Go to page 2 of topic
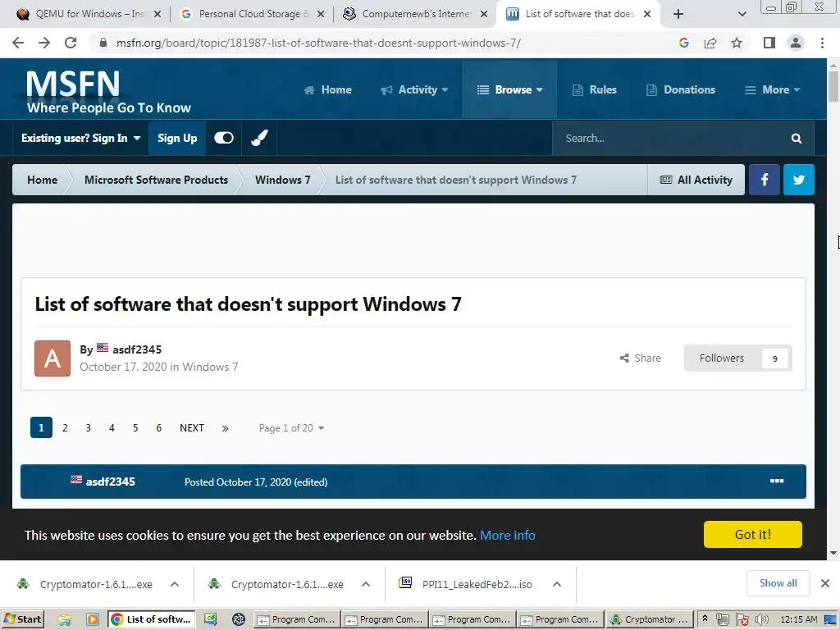The width and height of the screenshot is (840, 630). (x=65, y=428)
